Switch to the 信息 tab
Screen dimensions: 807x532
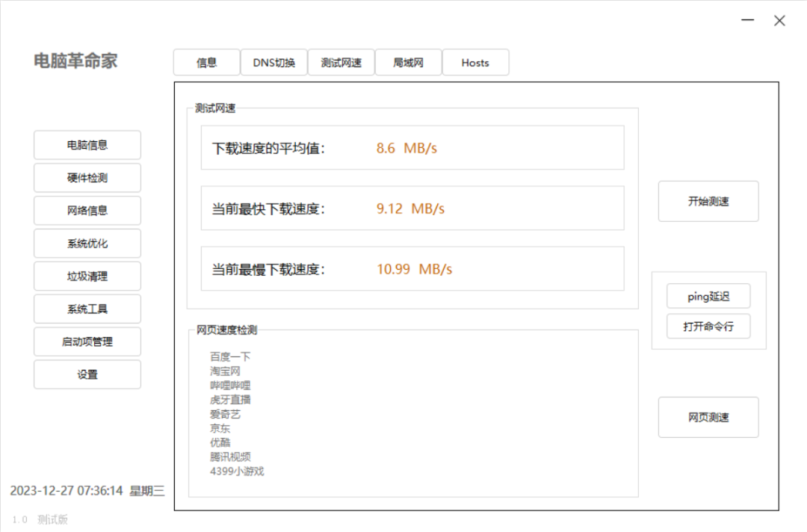207,63
